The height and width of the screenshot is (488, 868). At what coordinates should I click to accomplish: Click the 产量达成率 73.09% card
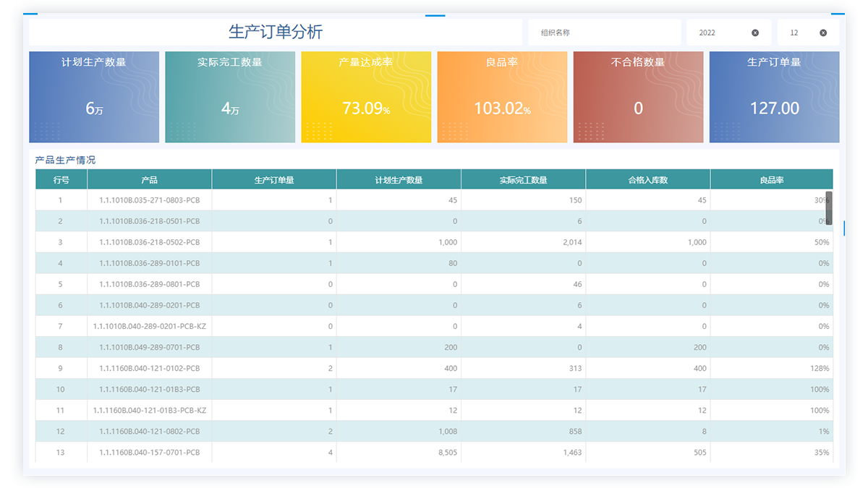pos(366,97)
